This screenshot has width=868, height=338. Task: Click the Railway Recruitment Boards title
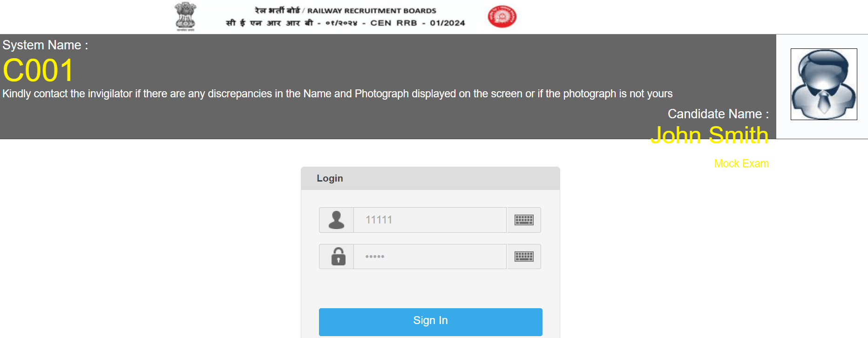point(372,11)
